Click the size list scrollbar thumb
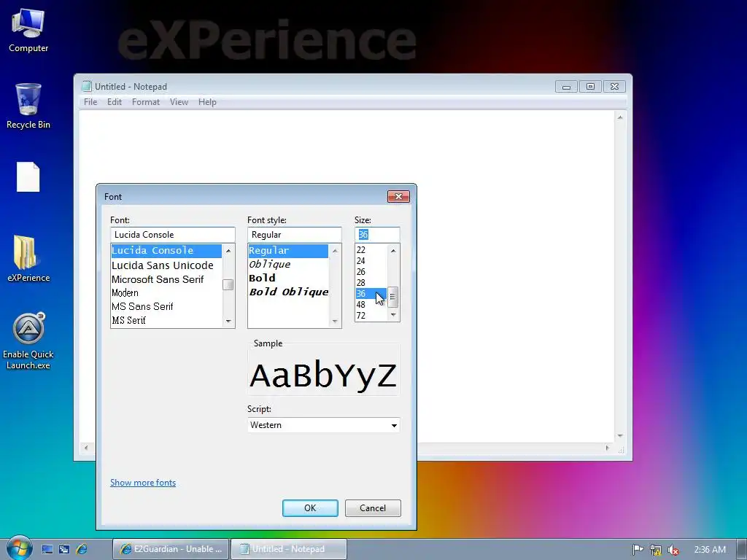 [393, 297]
